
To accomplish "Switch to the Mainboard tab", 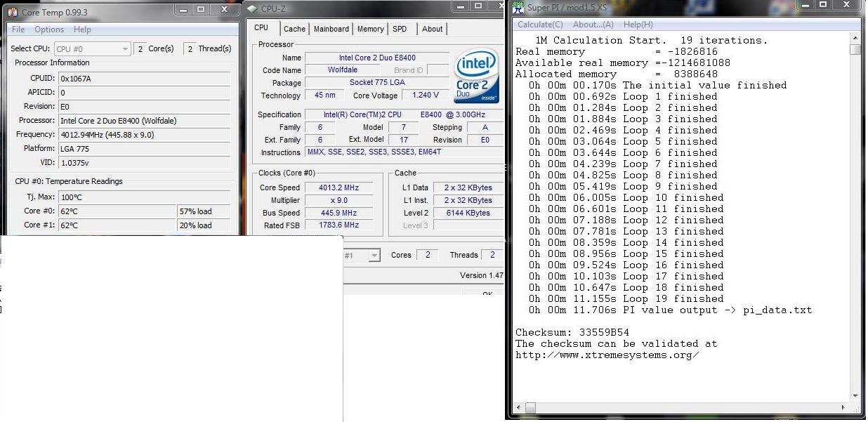I will coord(331,29).
